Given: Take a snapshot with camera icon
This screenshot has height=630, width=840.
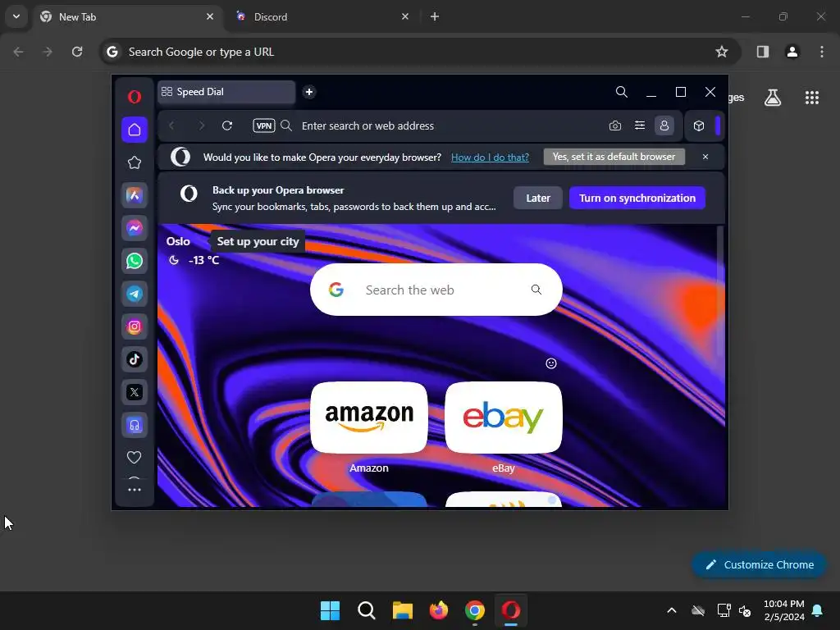Looking at the screenshot, I should (615, 126).
